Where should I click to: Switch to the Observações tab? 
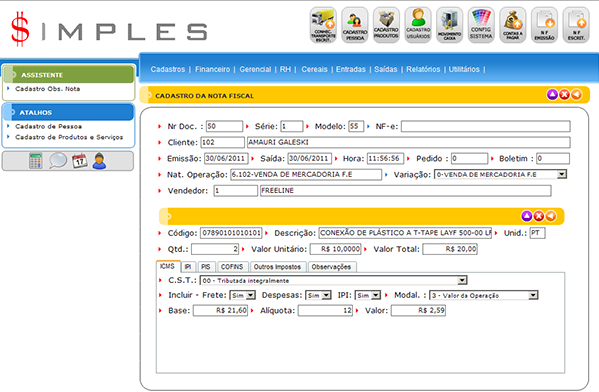click(331, 267)
